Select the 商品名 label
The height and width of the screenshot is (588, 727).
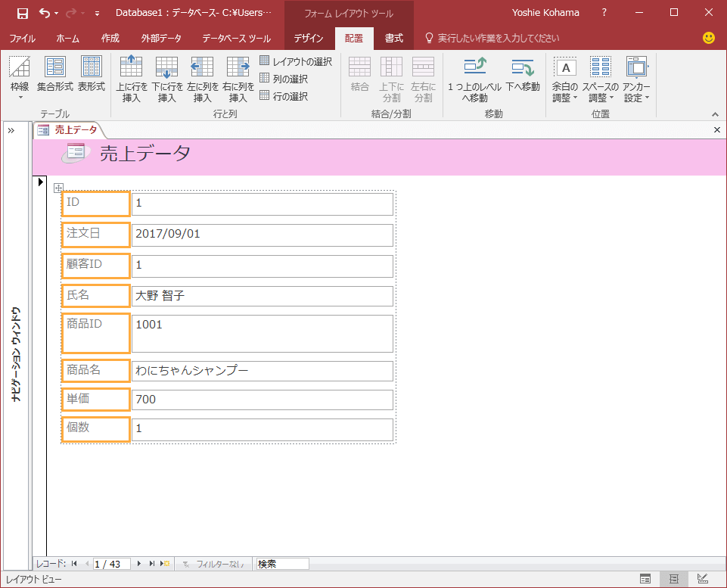point(95,371)
